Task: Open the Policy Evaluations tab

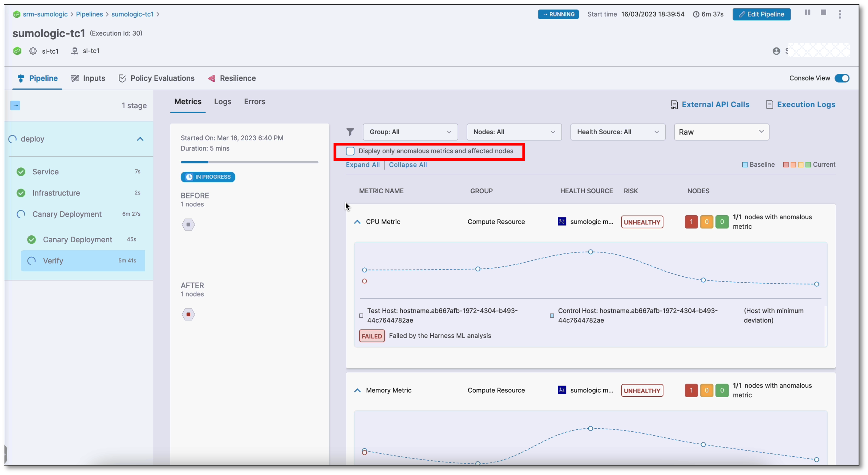Action: [x=156, y=78]
